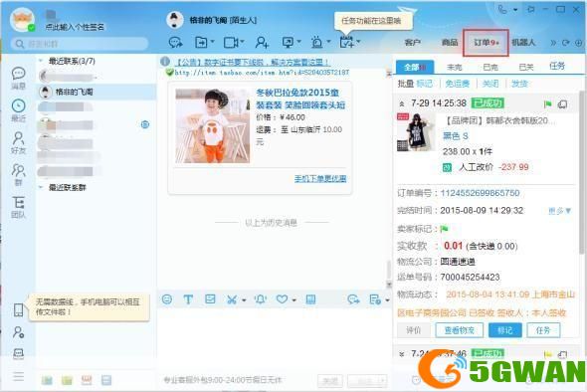
Task: Open the 好友 friends sidebar icon
Action: [18, 142]
